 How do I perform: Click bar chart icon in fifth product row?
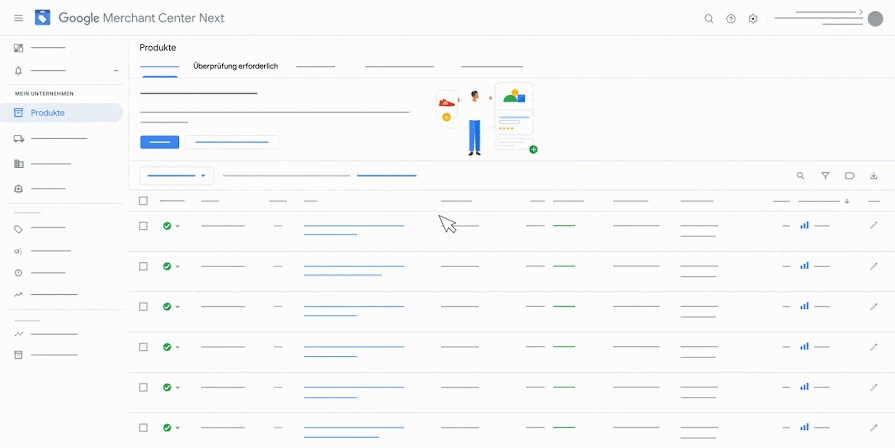click(804, 387)
